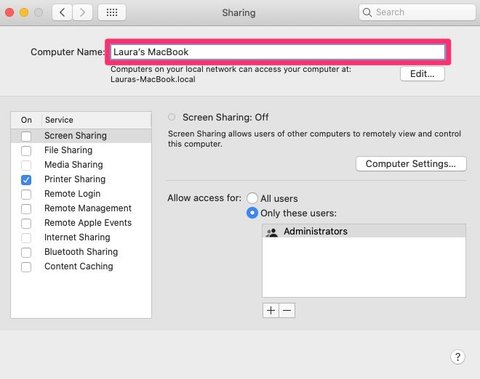Select Bluetooth Sharing service row
The image size is (480, 379).
81,252
